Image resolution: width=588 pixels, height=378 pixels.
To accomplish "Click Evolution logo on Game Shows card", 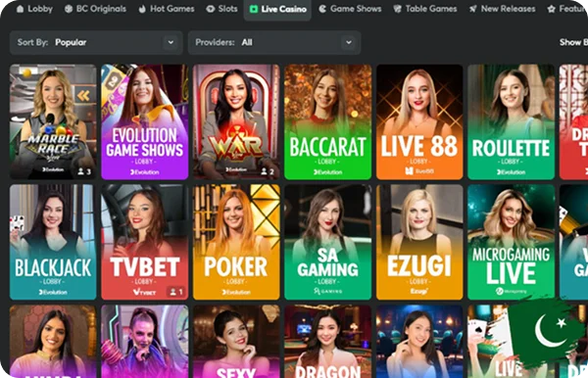I will (145, 172).
